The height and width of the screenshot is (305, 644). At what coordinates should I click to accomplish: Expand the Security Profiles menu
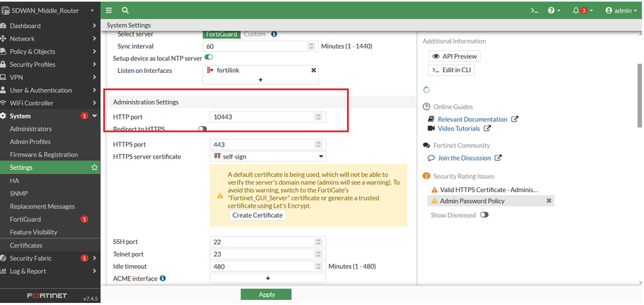tap(50, 65)
